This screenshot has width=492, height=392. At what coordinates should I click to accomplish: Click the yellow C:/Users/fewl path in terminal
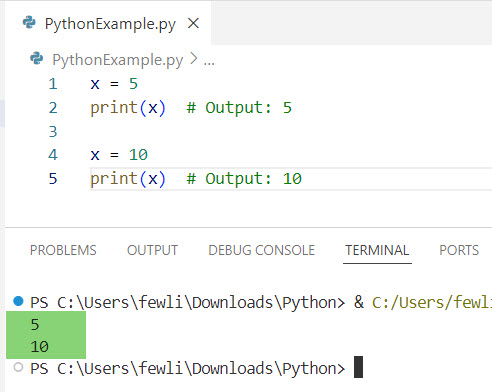(x=432, y=302)
